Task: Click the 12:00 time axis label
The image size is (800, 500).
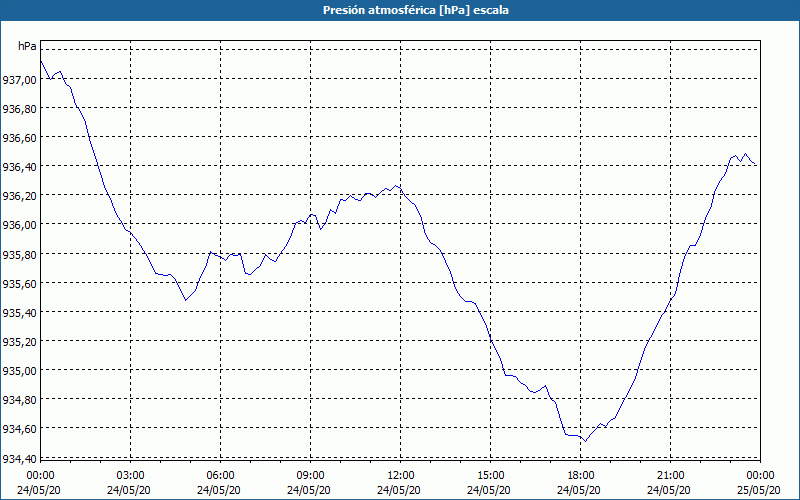Action: pos(401,476)
